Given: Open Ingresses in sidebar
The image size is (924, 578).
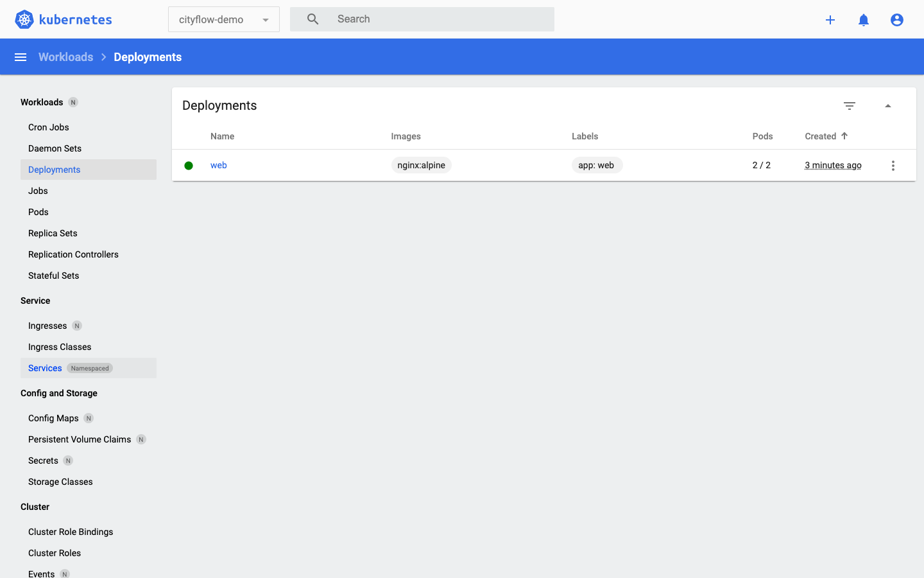Looking at the screenshot, I should point(89,326).
